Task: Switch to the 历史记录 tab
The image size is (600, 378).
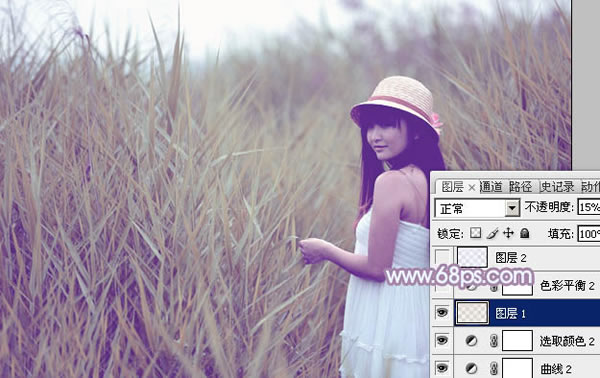Action: click(x=557, y=187)
